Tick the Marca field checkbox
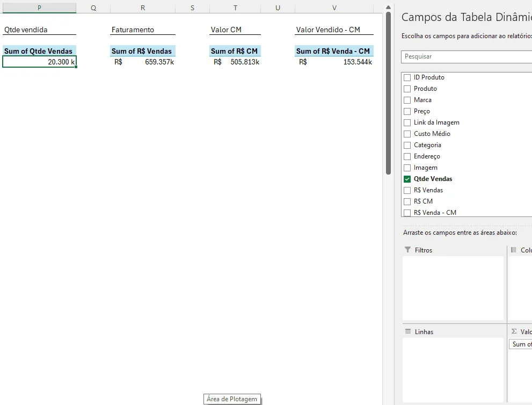This screenshot has width=532, height=405. coord(407,100)
